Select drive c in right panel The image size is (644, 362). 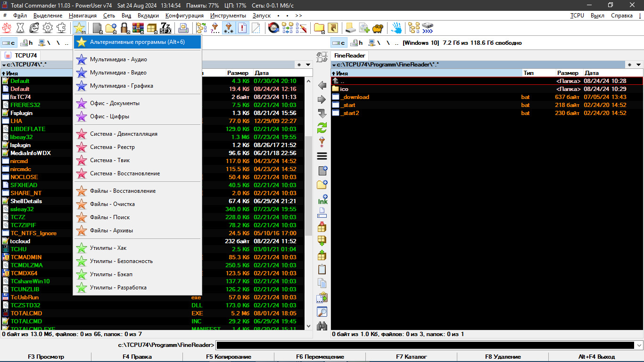[339, 43]
